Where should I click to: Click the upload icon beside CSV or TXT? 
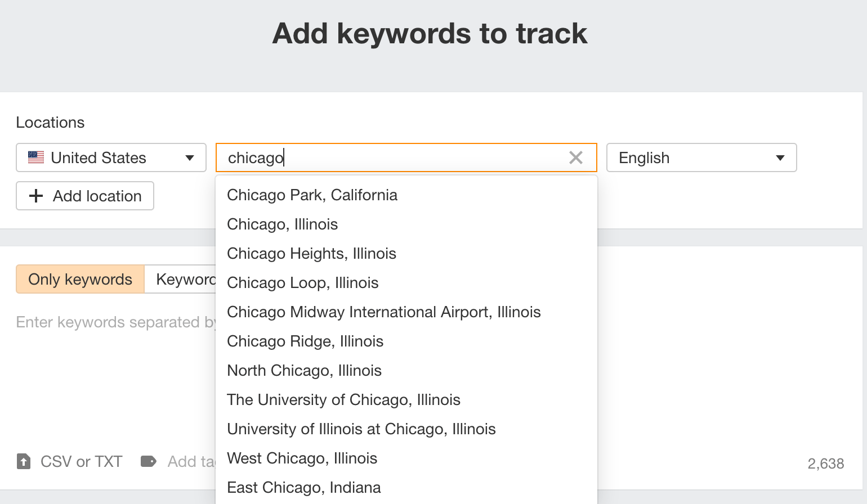[x=23, y=461]
